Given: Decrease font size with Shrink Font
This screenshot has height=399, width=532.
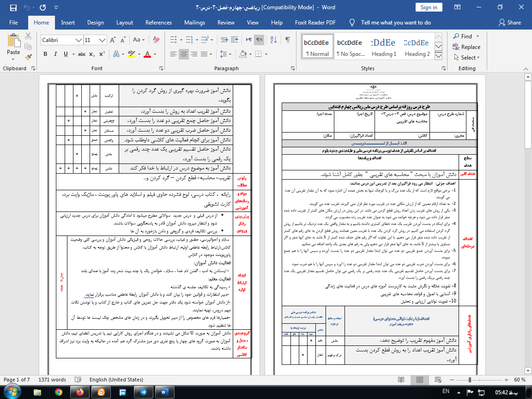Looking at the screenshot, I should tap(123, 40).
